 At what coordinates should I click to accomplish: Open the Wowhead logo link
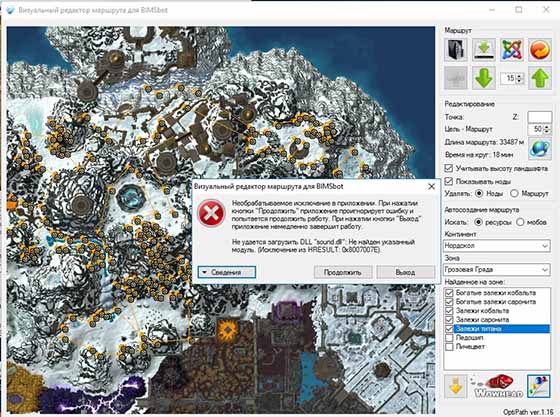[x=498, y=386]
